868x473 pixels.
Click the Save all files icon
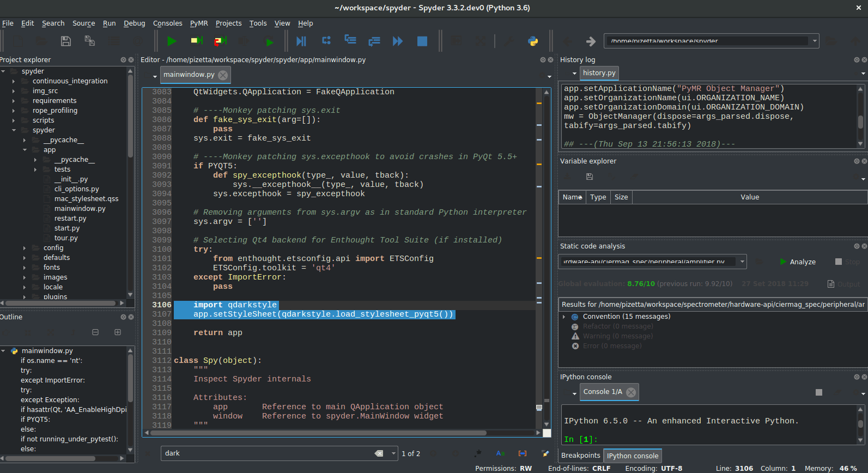(x=90, y=41)
